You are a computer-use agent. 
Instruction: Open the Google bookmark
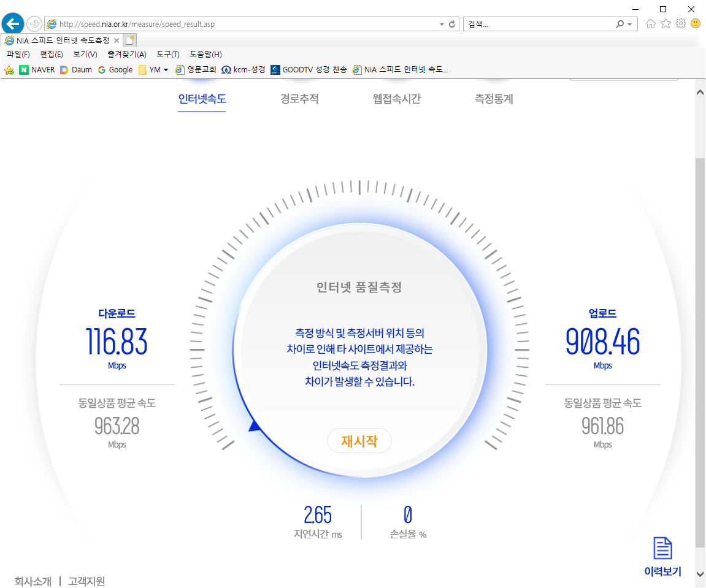click(116, 70)
